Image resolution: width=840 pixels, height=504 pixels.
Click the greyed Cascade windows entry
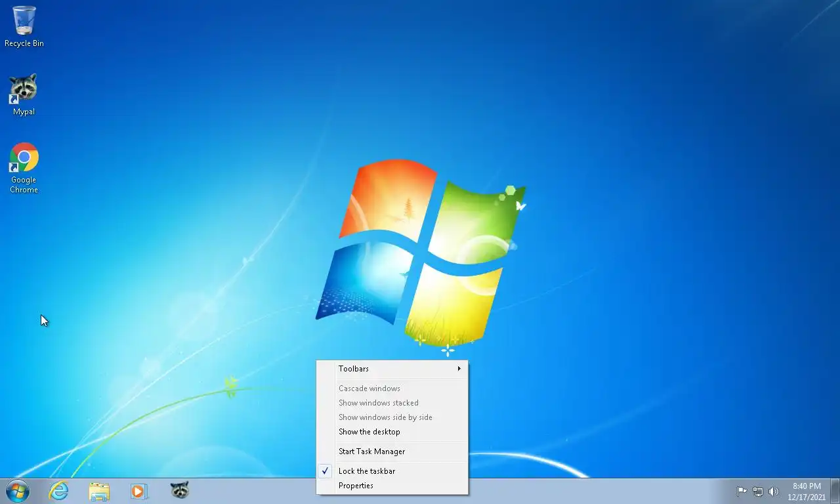click(x=392, y=388)
